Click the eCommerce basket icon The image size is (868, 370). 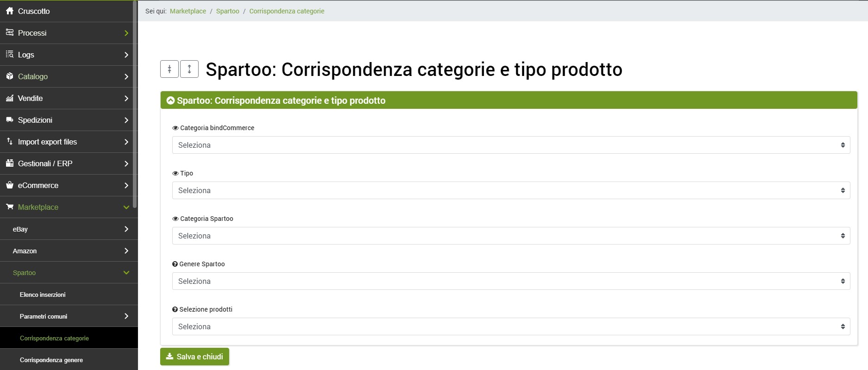coord(10,185)
